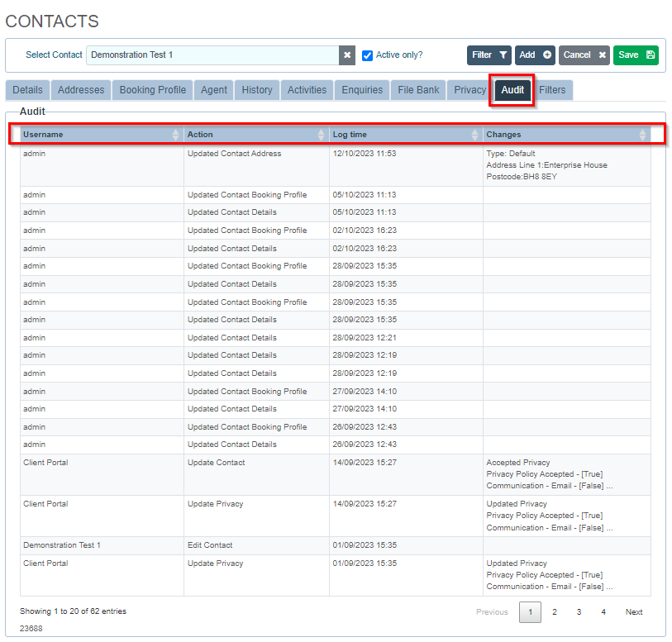Click the Changes column header
The width and height of the screenshot is (672, 642).
click(x=567, y=135)
